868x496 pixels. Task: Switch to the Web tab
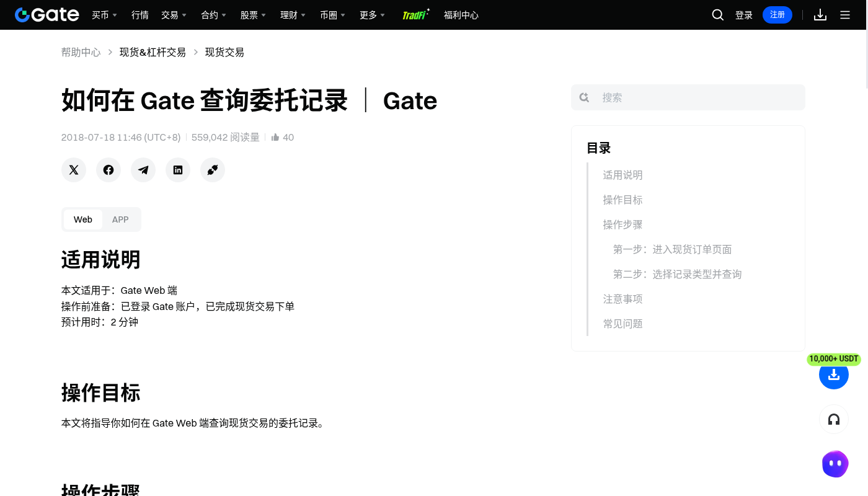tap(83, 219)
